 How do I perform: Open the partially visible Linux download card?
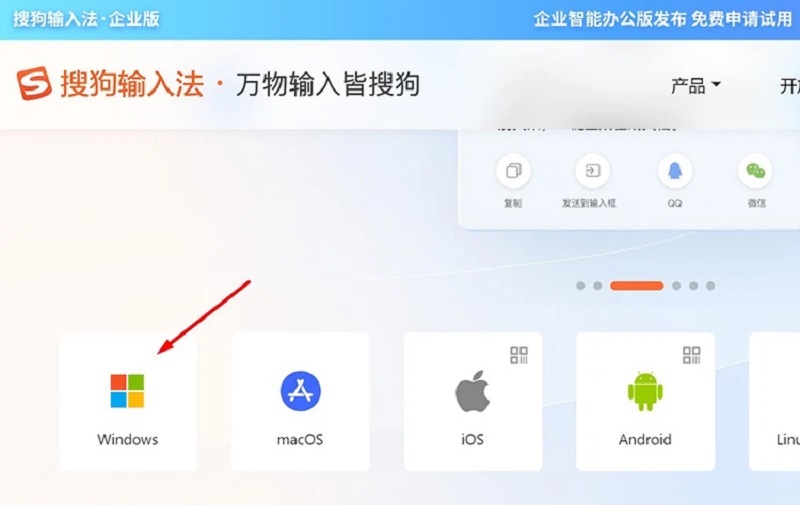(774, 401)
